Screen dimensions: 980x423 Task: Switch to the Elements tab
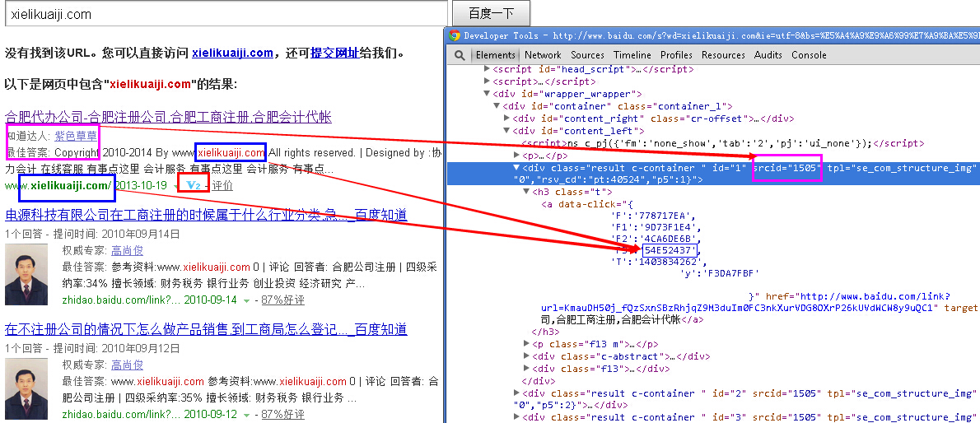(x=496, y=55)
